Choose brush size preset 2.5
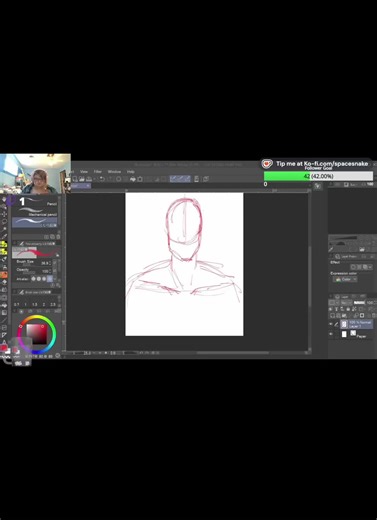377x520 pixels. coord(53,305)
